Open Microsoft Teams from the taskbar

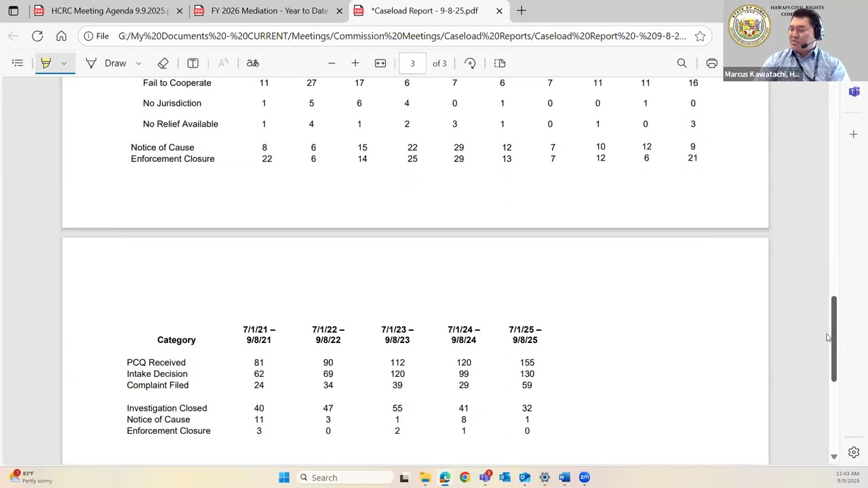point(485,477)
